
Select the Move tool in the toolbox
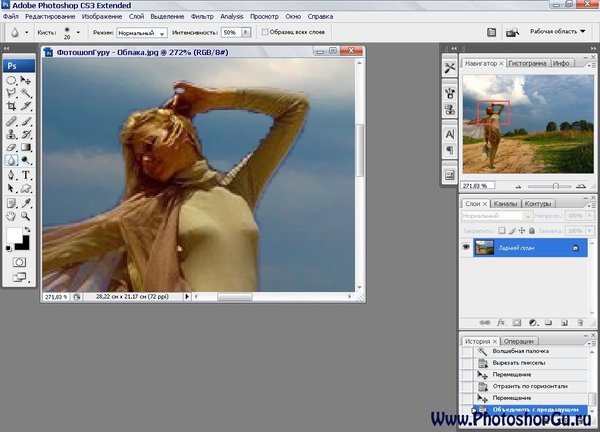coord(25,80)
